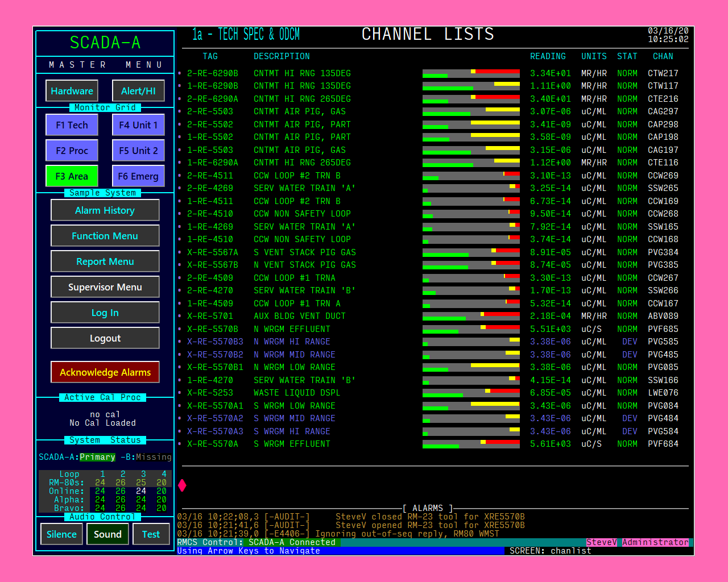Select tag 2-RE-4269

click(210, 188)
